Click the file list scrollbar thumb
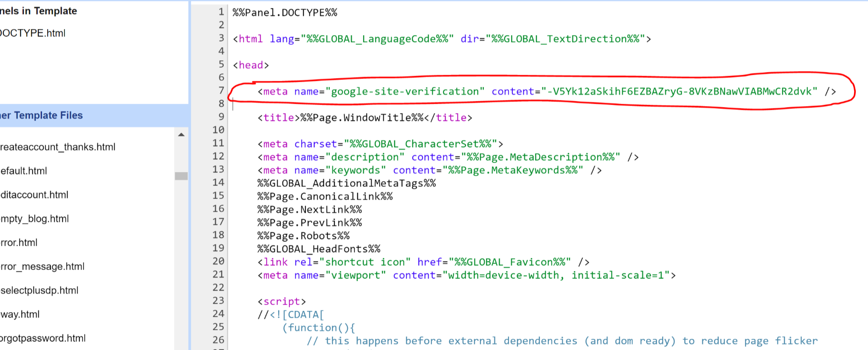Viewport: 868px width, 350px height. coord(181,176)
